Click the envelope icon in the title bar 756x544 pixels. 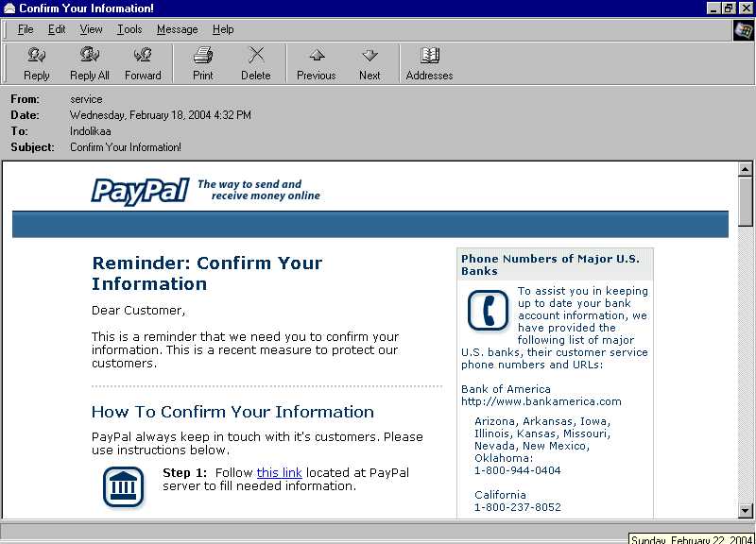[x=9, y=8]
